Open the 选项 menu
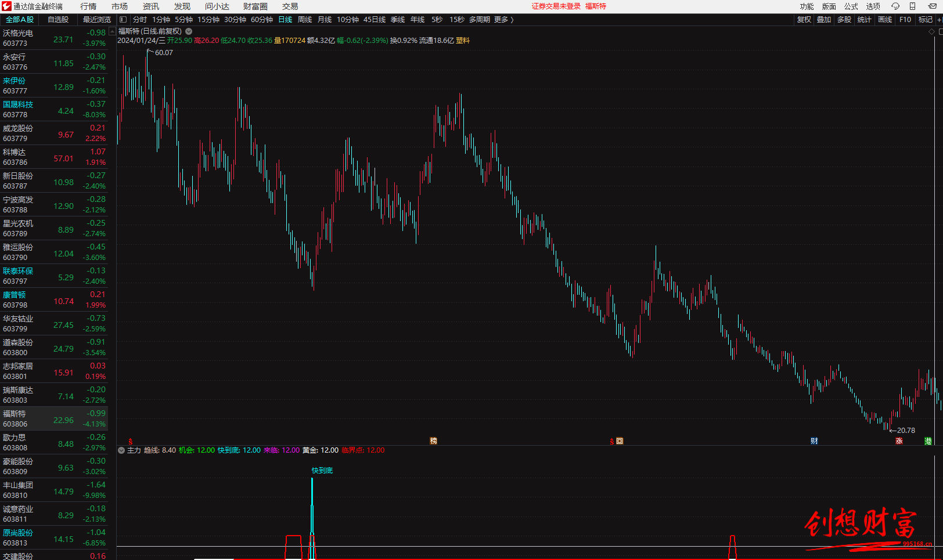 [x=873, y=6]
